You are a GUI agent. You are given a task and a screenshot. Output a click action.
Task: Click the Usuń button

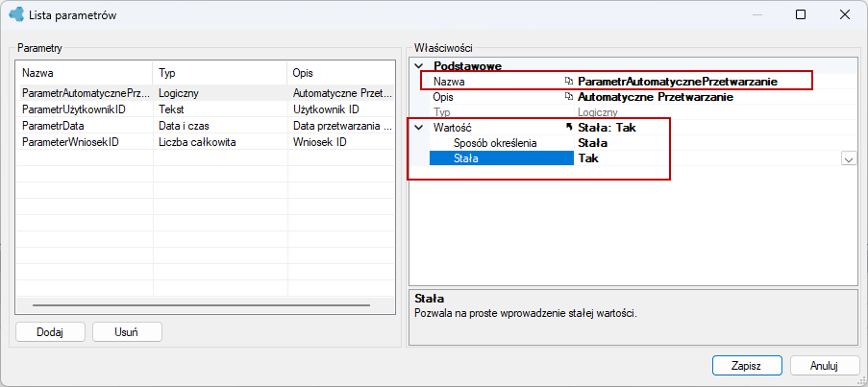click(127, 332)
